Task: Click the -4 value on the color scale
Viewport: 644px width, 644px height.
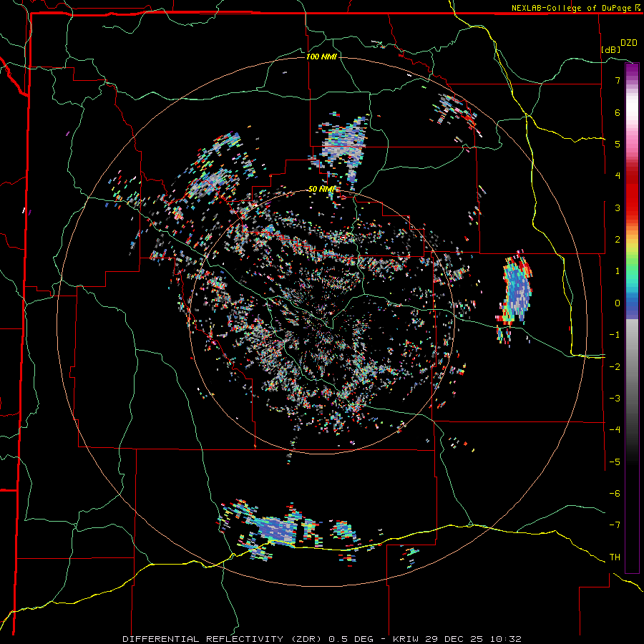Action: (x=615, y=429)
